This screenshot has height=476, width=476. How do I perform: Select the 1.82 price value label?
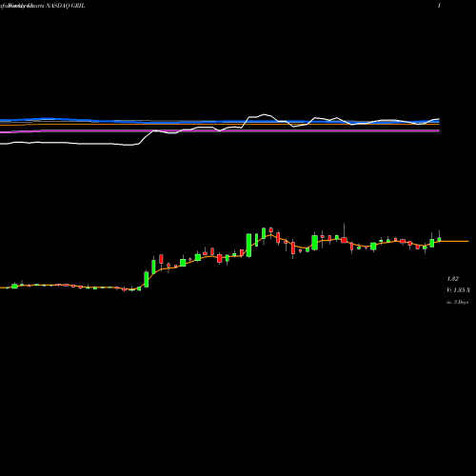click(x=452, y=279)
